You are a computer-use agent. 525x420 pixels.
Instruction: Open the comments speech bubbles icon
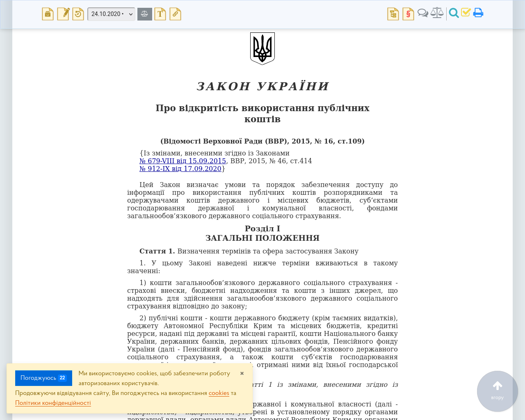point(423,13)
